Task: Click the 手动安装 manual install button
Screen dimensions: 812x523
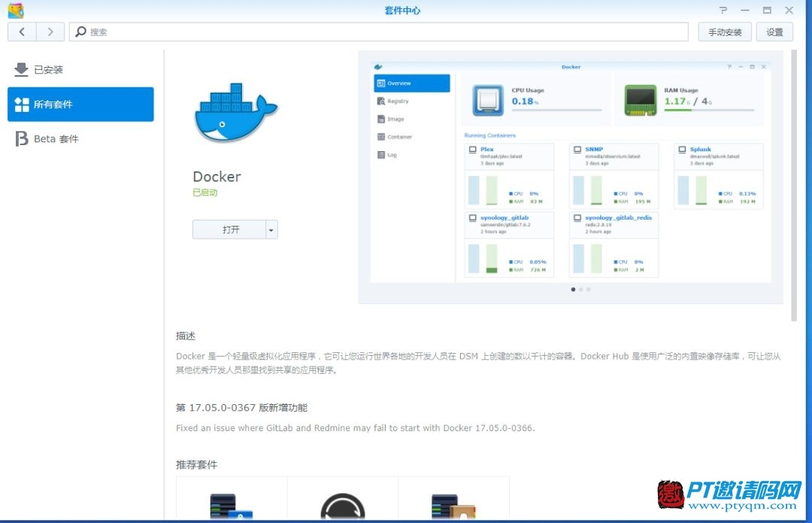Action: pos(725,32)
